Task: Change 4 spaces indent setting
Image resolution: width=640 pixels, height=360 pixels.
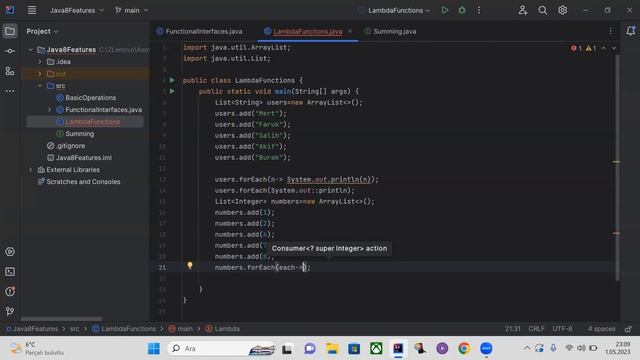Action: tap(601, 329)
